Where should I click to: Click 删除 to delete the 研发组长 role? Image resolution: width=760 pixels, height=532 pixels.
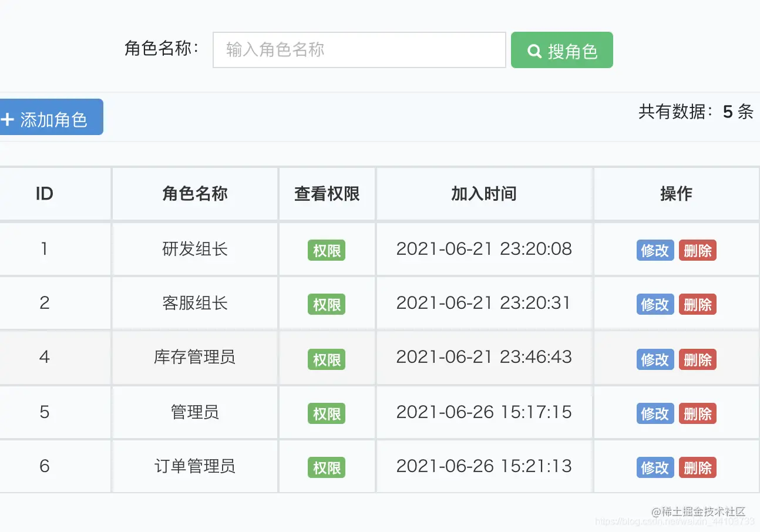coord(697,250)
